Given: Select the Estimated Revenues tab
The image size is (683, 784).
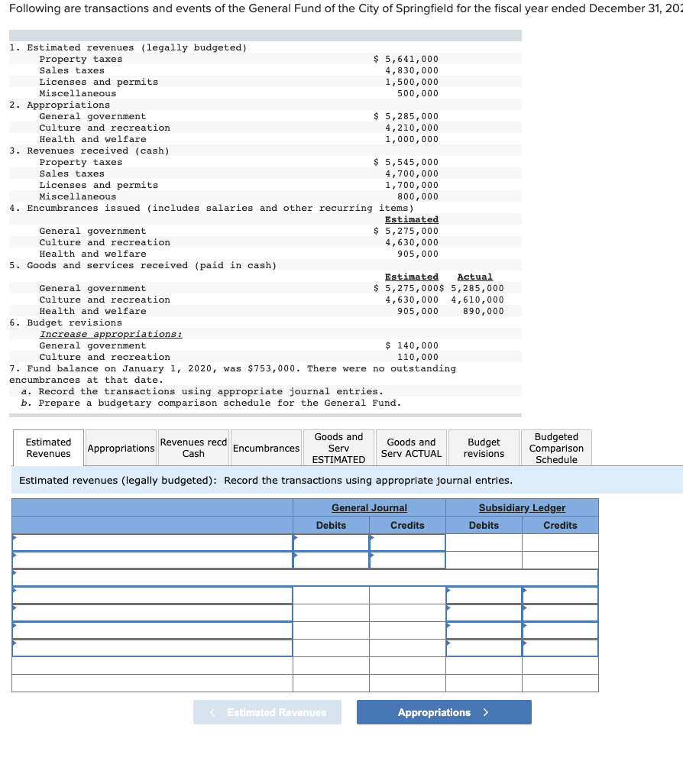Looking at the screenshot, I should tap(47, 447).
